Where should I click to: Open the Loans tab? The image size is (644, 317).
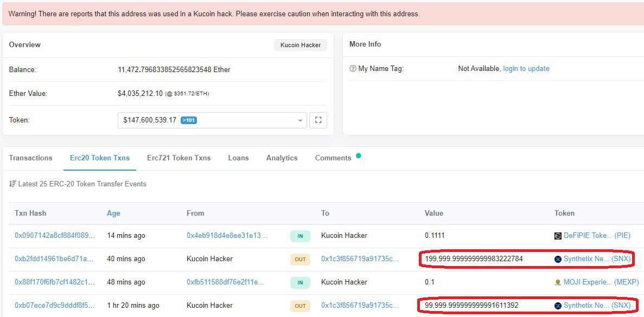click(238, 158)
